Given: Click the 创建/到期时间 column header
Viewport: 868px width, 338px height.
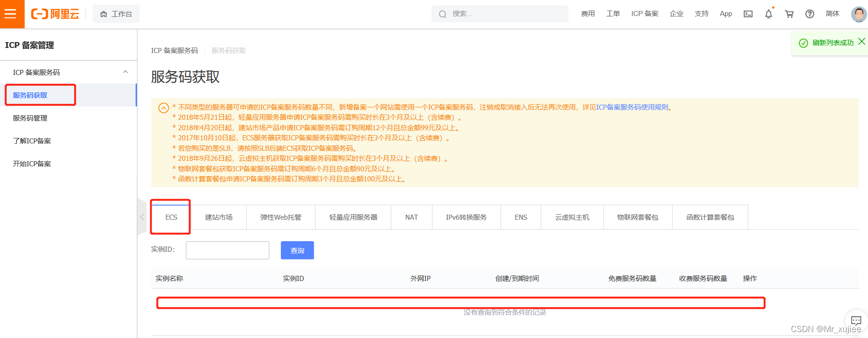Looking at the screenshot, I should point(517,278).
